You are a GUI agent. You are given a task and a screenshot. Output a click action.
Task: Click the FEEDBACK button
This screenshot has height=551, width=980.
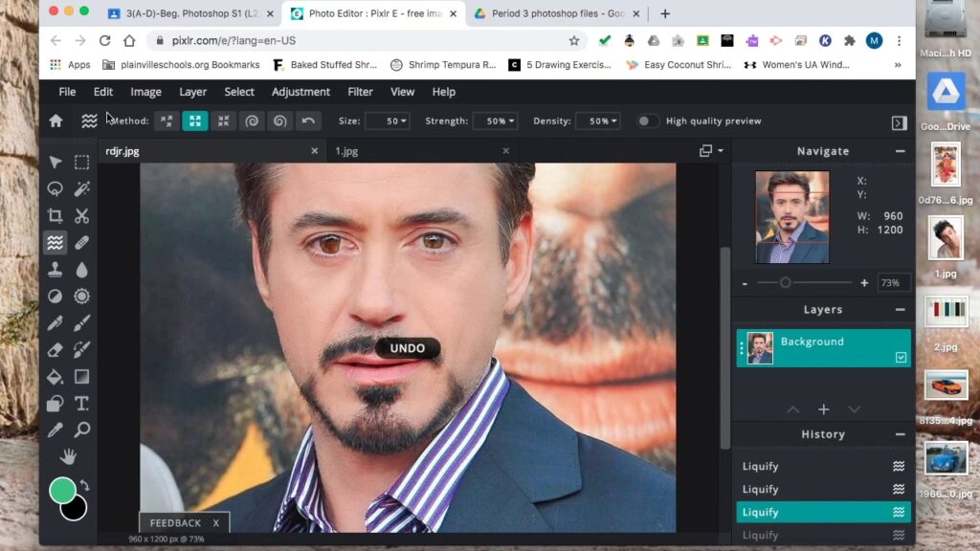click(175, 523)
